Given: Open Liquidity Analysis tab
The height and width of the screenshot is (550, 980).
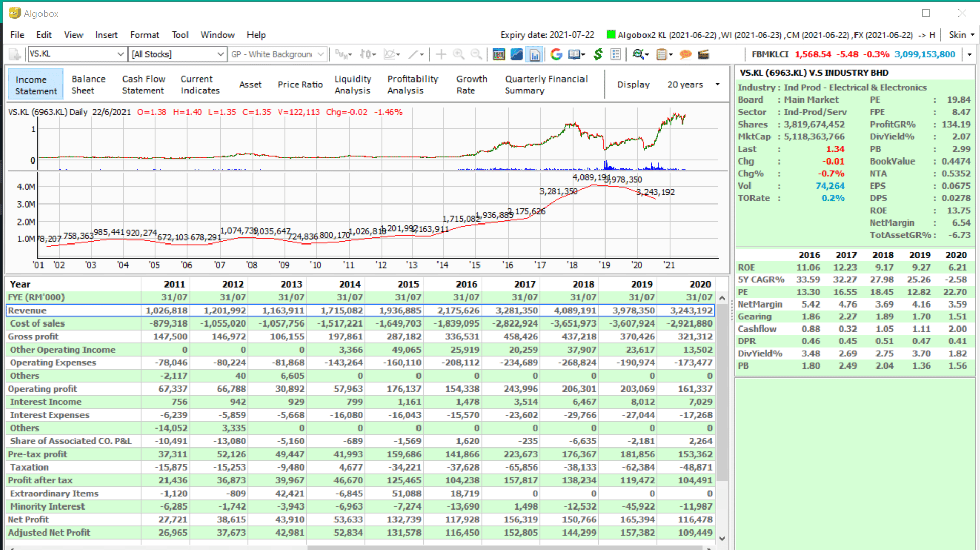Looking at the screenshot, I should (353, 85).
